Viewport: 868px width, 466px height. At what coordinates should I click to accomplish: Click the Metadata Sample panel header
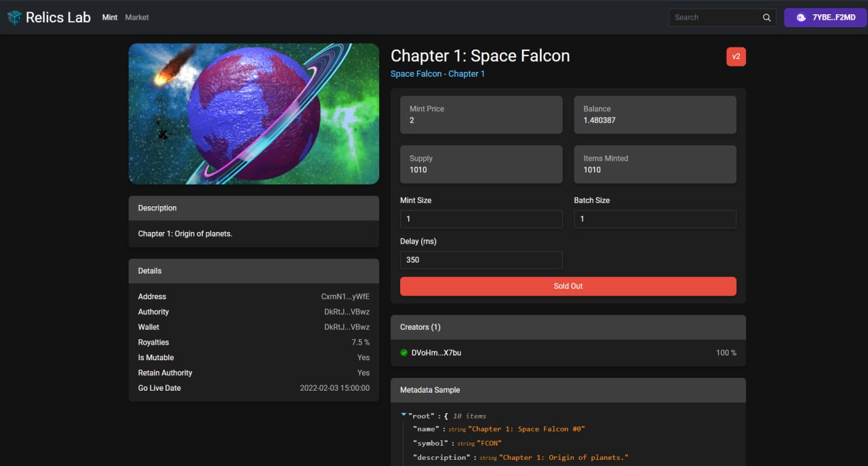(568, 390)
